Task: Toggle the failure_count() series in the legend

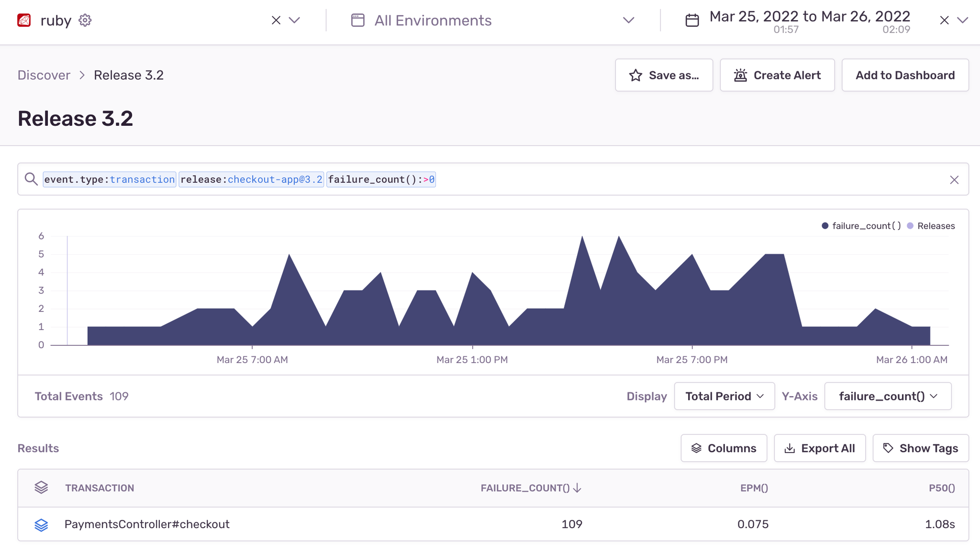Action: (x=860, y=225)
